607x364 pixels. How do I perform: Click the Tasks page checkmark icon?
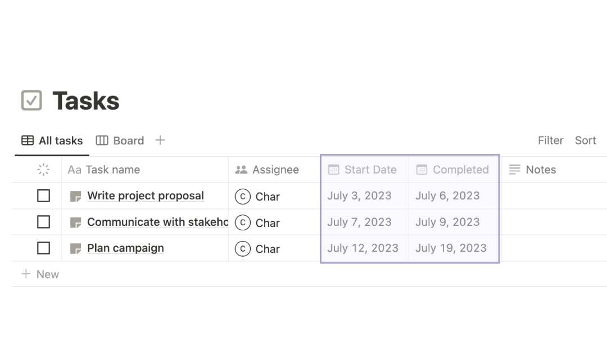click(x=31, y=100)
